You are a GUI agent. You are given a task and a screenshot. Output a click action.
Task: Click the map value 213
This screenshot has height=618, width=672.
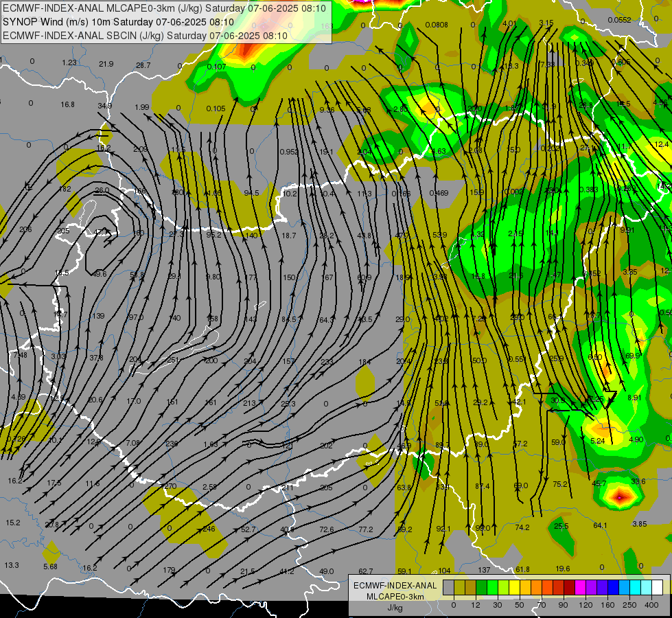tap(249, 403)
